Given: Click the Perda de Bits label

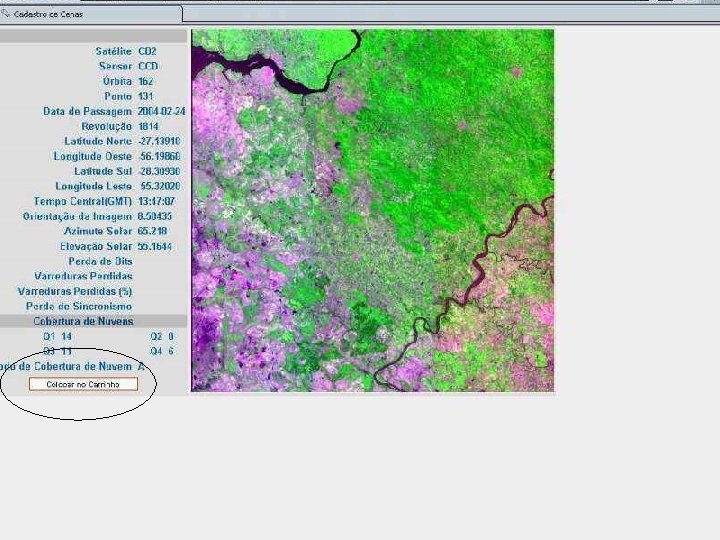Looking at the screenshot, I should click(x=100, y=261).
